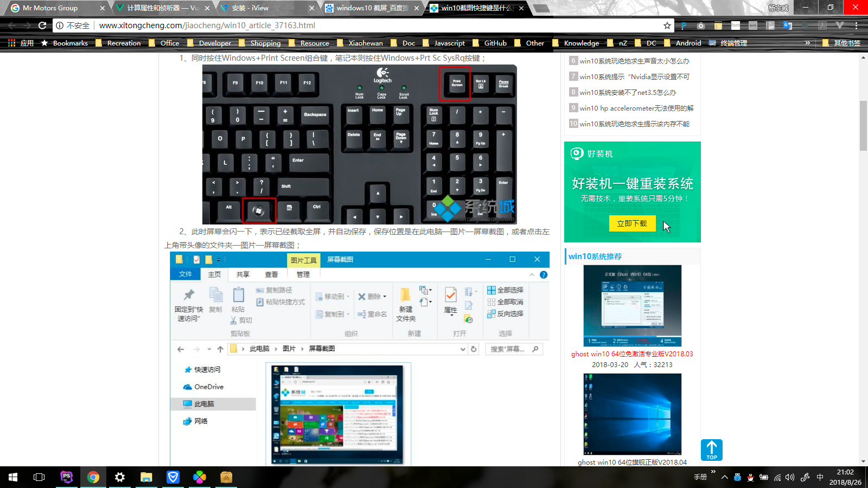Click the 立即下载 download button
The height and width of the screenshot is (488, 868).
pos(632,223)
